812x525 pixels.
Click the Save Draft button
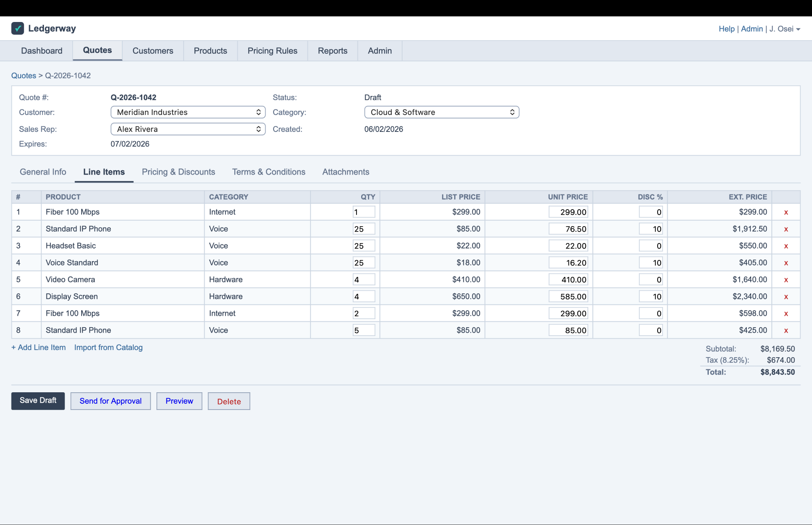point(38,401)
